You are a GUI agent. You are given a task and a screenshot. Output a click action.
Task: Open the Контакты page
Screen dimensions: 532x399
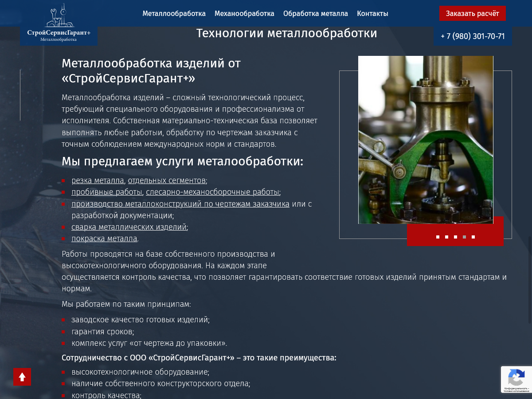coord(372,13)
